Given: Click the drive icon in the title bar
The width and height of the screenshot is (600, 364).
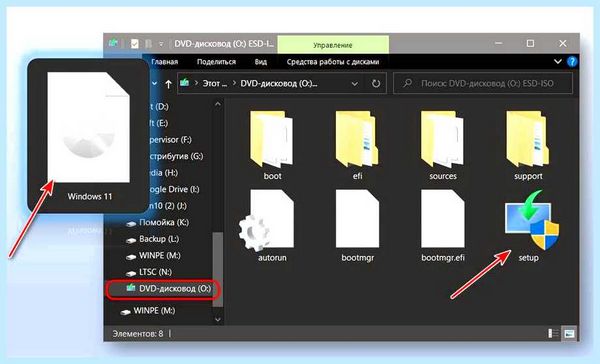Looking at the screenshot, I should [x=113, y=43].
